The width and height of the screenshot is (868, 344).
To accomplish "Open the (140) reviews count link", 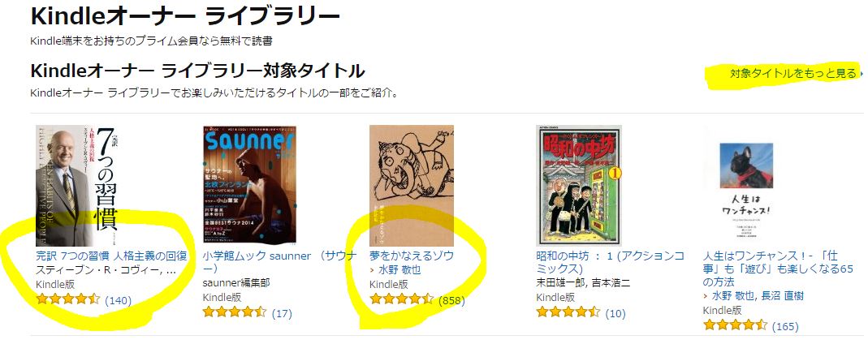I will 118,300.
